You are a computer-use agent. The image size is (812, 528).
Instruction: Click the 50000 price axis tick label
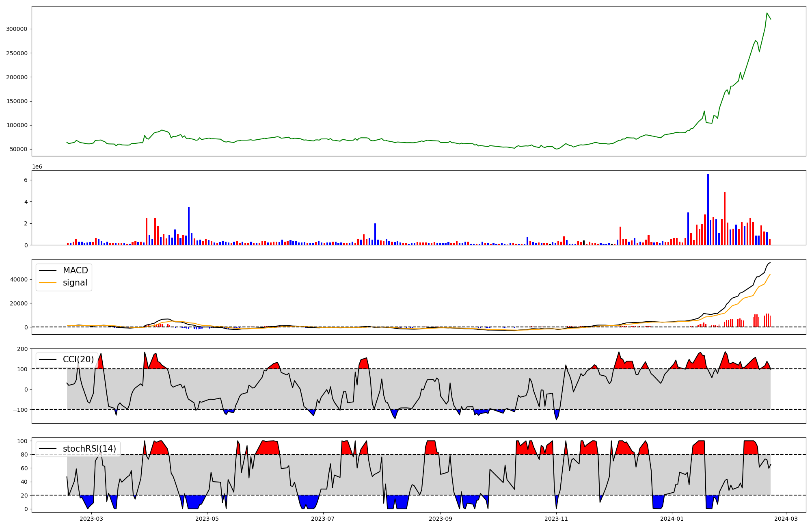pyautogui.click(x=18, y=149)
